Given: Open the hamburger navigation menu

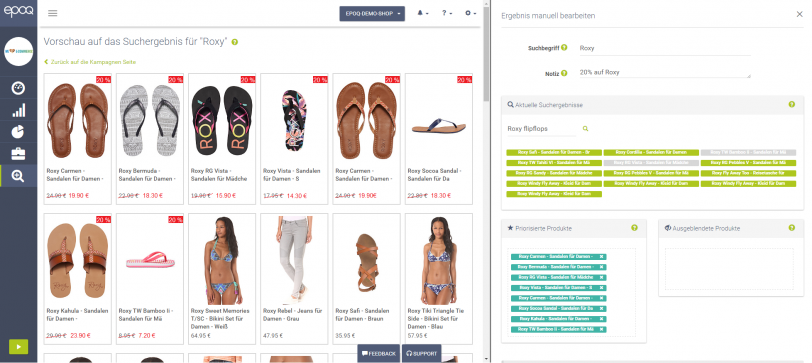Looking at the screenshot, I should click(52, 13).
